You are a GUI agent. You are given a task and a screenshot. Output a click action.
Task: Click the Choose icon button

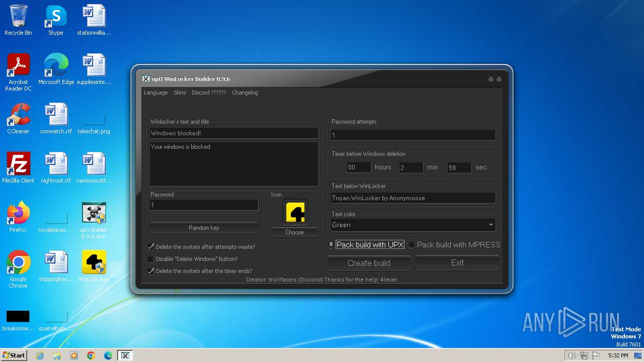click(294, 232)
